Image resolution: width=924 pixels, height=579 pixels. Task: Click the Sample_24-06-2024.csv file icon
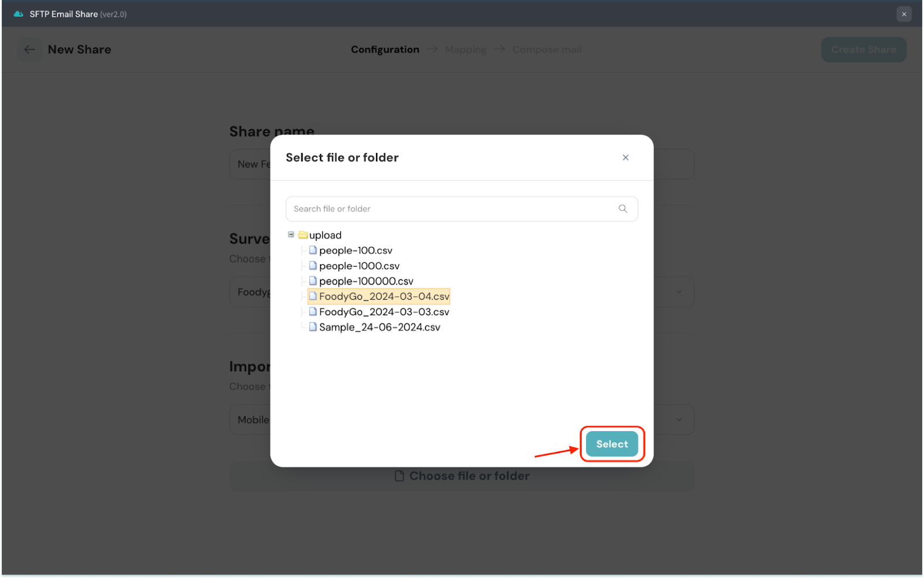(x=312, y=327)
